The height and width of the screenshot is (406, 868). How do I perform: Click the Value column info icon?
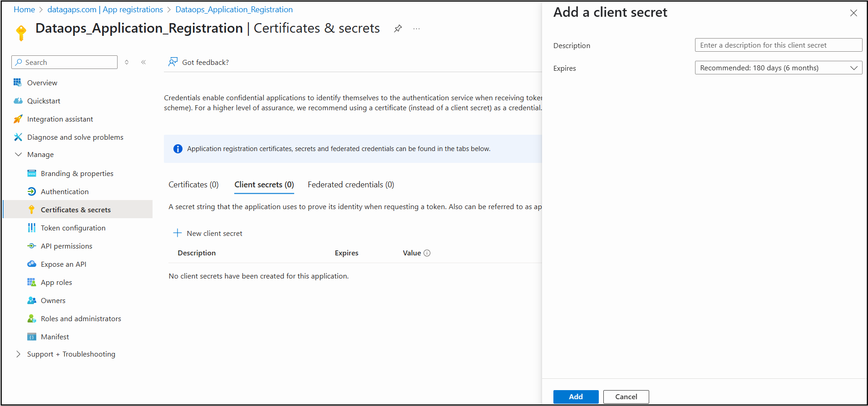pos(427,253)
